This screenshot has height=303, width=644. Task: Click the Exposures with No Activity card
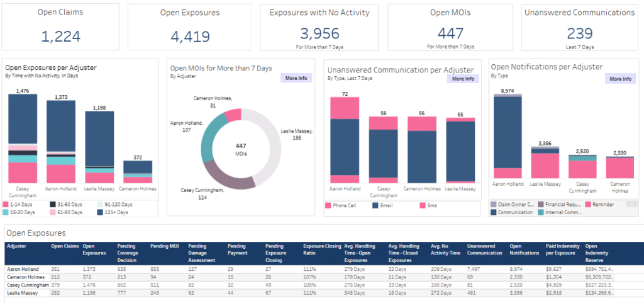(319, 27)
